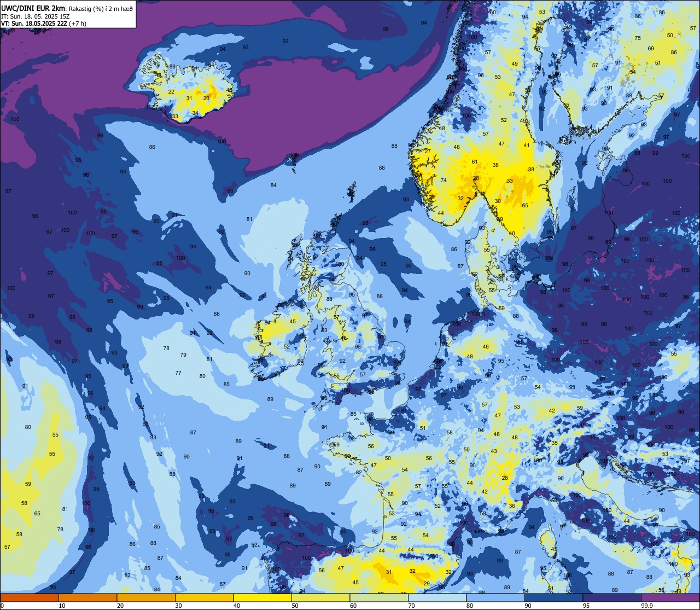Viewport: 700px width, 610px height.
Task: Click the 10 tick label in the legend
Action: (62, 606)
